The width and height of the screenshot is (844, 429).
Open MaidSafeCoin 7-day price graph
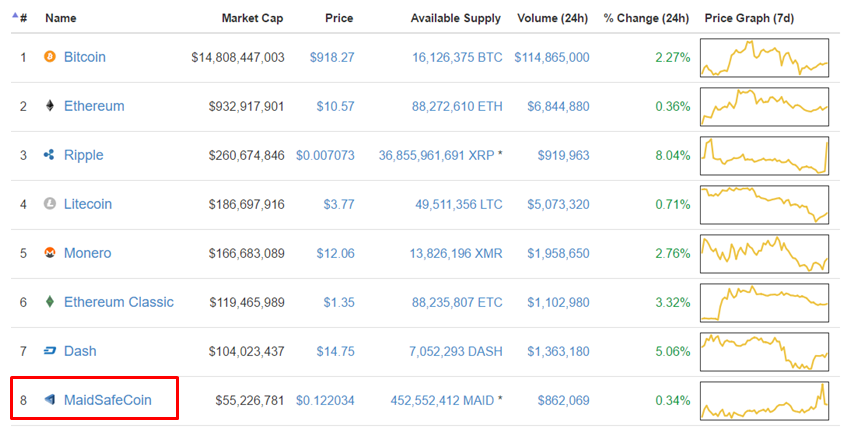pos(764,400)
